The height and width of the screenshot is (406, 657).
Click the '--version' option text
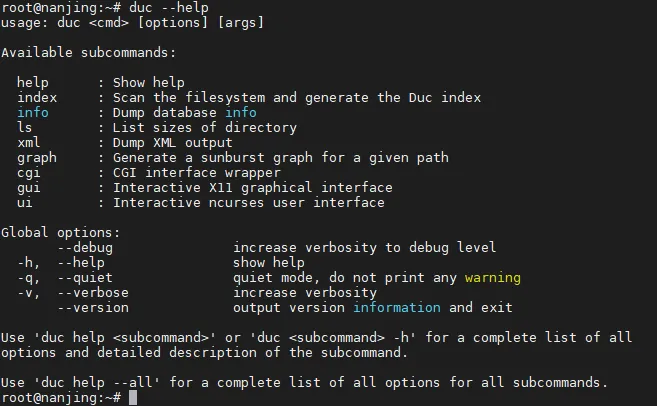point(94,308)
